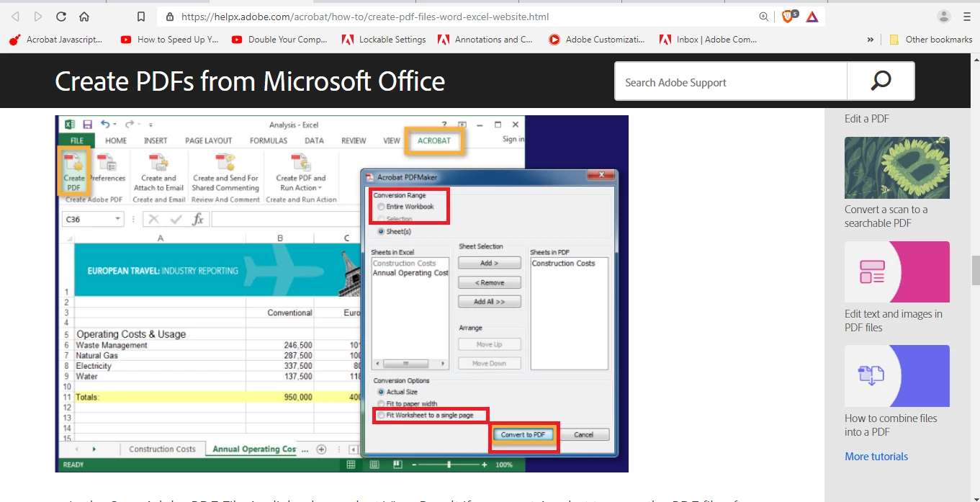Click the padlock site security icon

(170, 17)
